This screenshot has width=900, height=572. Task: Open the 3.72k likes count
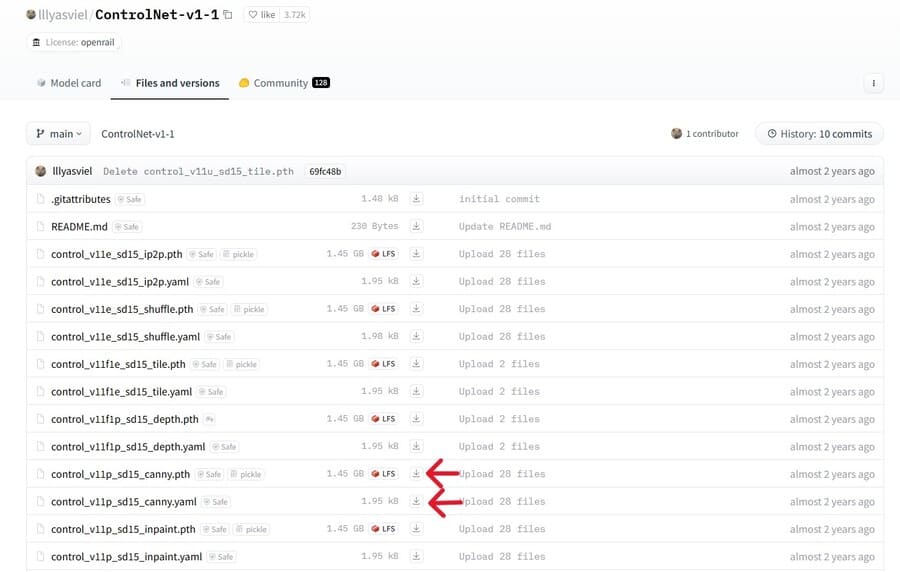click(x=294, y=15)
